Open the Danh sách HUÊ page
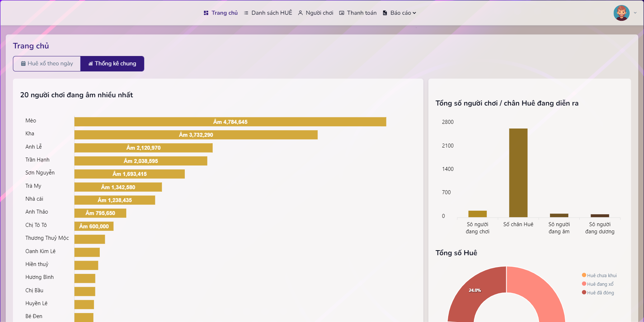Screen dimensions: 644x322 (268, 13)
